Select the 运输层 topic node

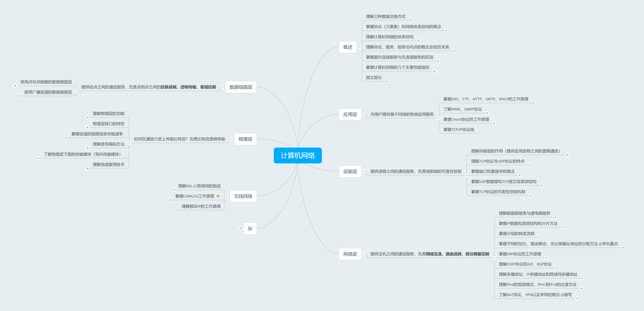[x=350, y=171]
